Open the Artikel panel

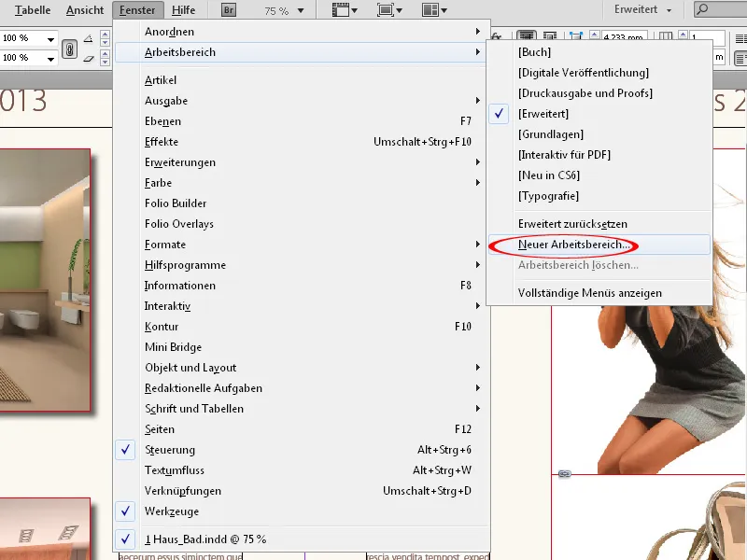point(303,80)
